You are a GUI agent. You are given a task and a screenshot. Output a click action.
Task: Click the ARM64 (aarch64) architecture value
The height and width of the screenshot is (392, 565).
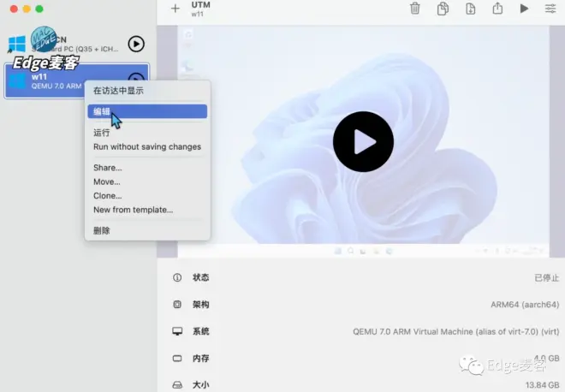click(525, 305)
